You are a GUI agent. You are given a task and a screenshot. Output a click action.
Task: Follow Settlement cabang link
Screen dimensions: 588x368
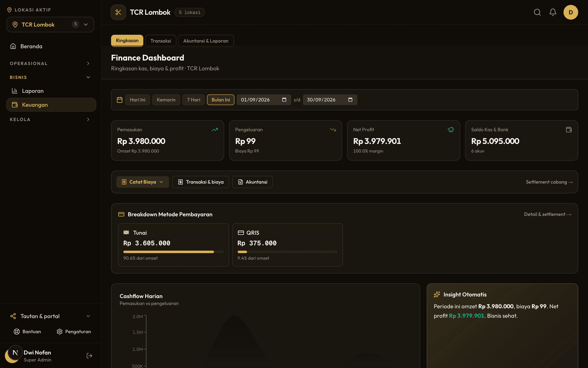pyautogui.click(x=549, y=182)
